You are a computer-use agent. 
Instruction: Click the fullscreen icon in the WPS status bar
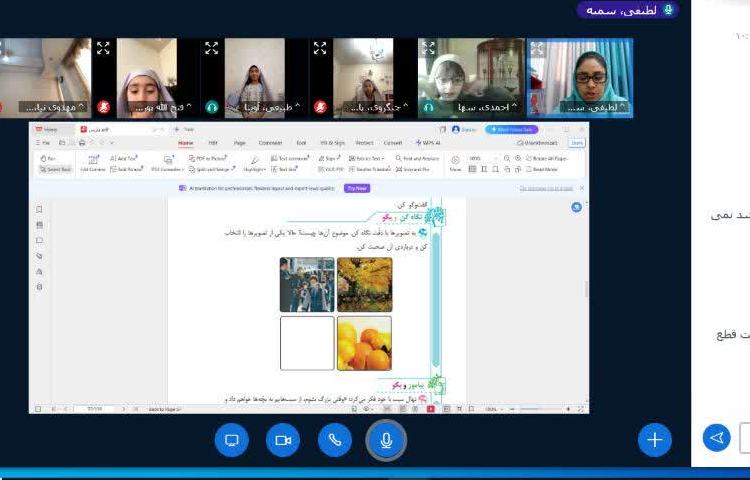[x=580, y=409]
